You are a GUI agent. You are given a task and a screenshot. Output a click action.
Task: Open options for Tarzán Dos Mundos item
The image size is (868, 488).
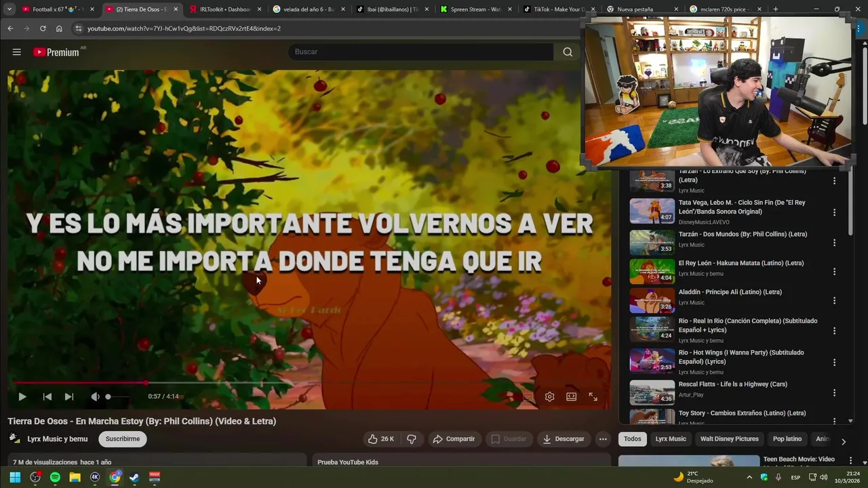click(x=834, y=243)
